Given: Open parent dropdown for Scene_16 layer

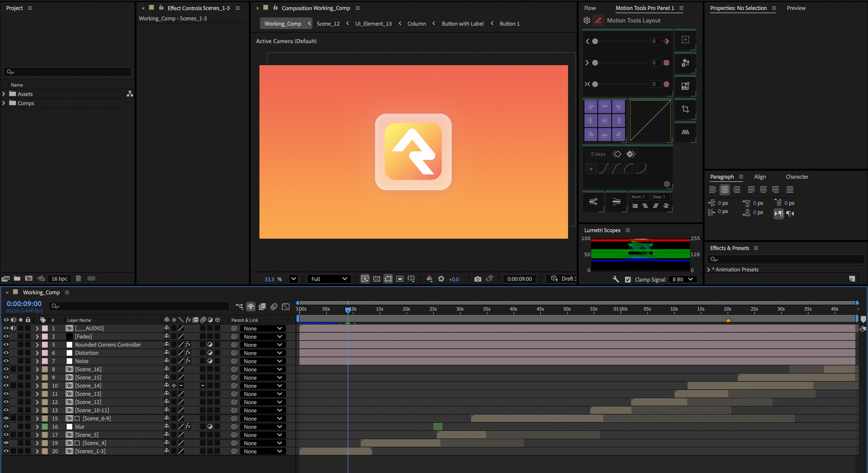Looking at the screenshot, I should (263, 369).
